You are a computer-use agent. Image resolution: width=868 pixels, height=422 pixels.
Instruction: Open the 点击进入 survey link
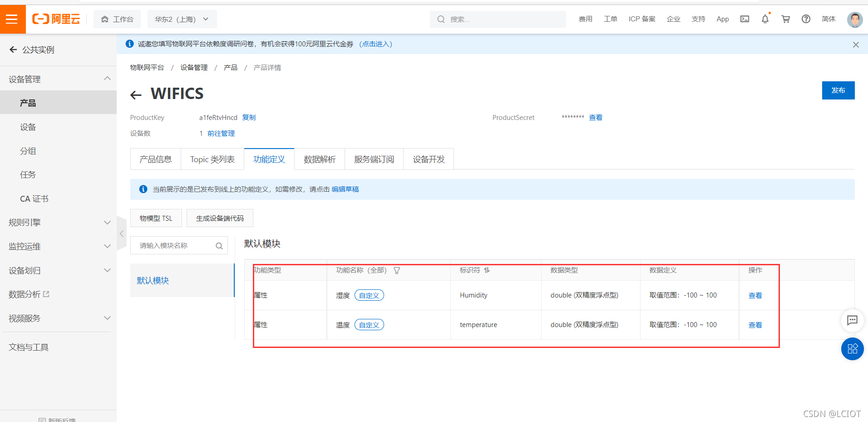pos(375,44)
